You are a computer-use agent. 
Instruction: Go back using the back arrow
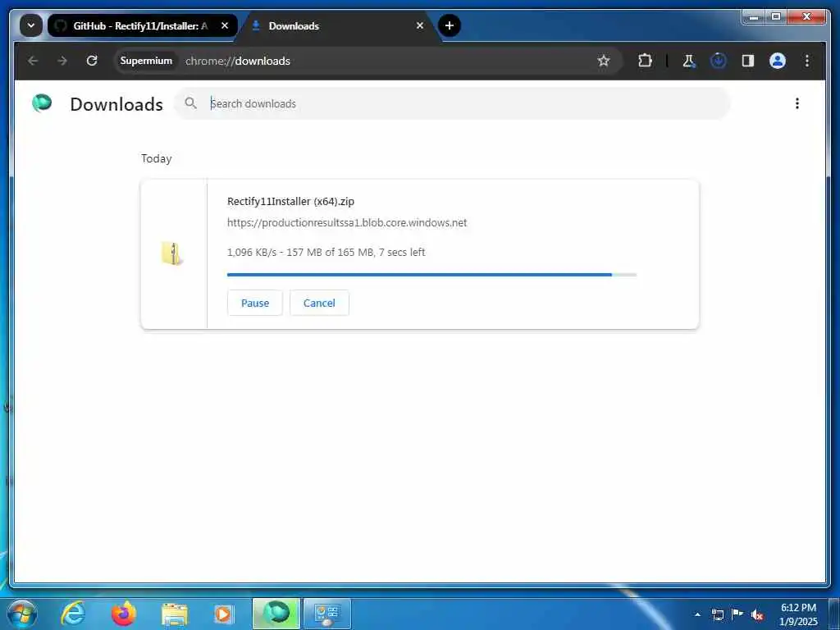[33, 61]
